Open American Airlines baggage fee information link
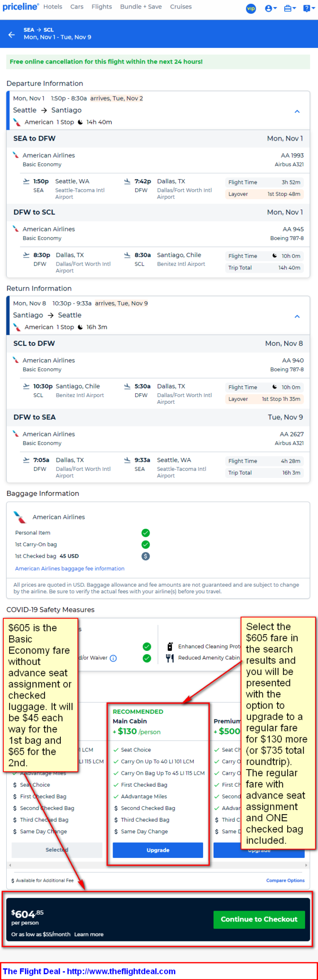This screenshot has height=980, width=318. click(70, 569)
